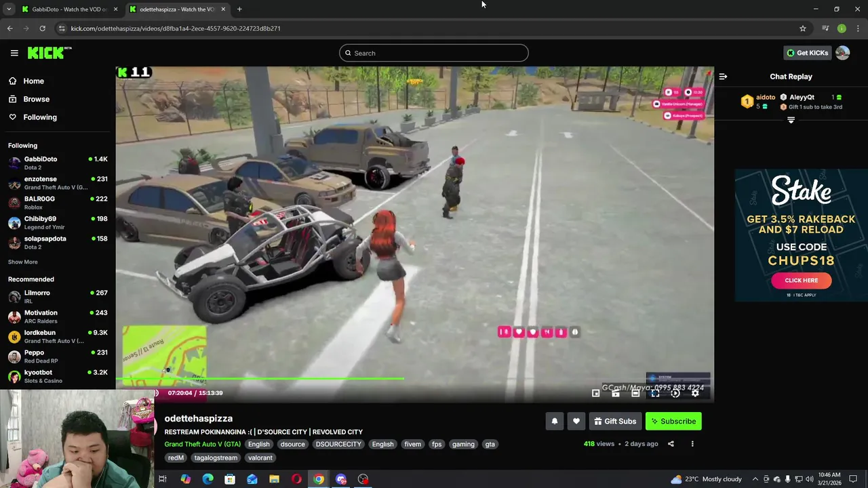Screen dimensions: 868x488
Task: Open solapsapdota followed channel
Action: coord(58,243)
